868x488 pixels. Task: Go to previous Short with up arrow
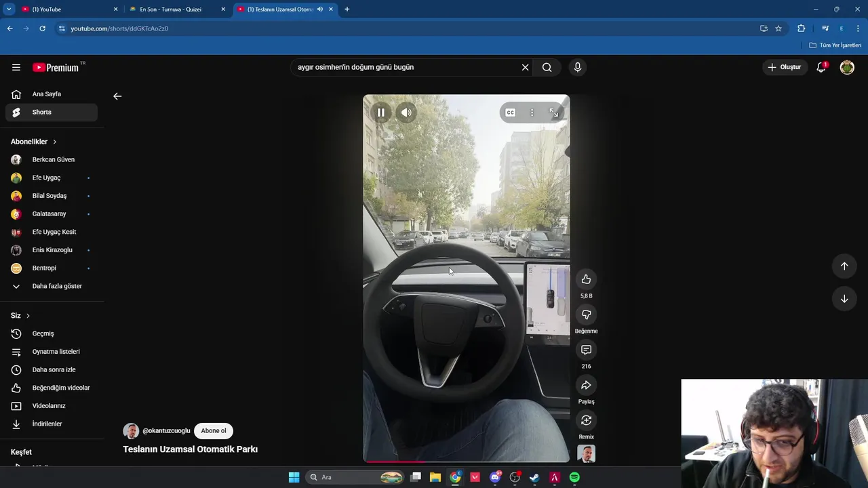pos(844,266)
